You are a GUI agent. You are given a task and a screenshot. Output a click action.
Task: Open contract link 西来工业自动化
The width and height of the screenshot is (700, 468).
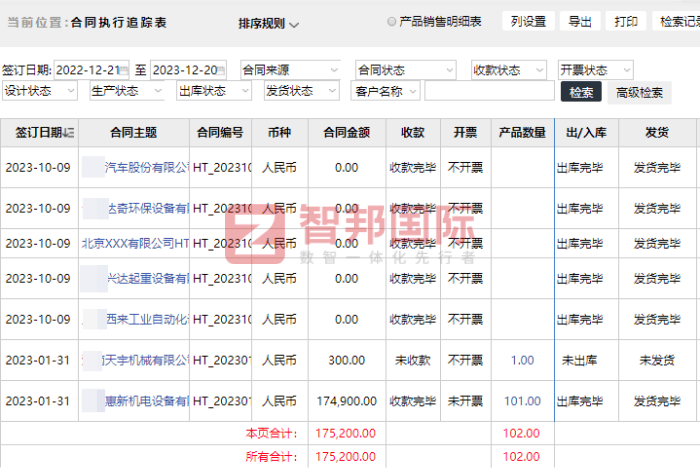(x=147, y=319)
